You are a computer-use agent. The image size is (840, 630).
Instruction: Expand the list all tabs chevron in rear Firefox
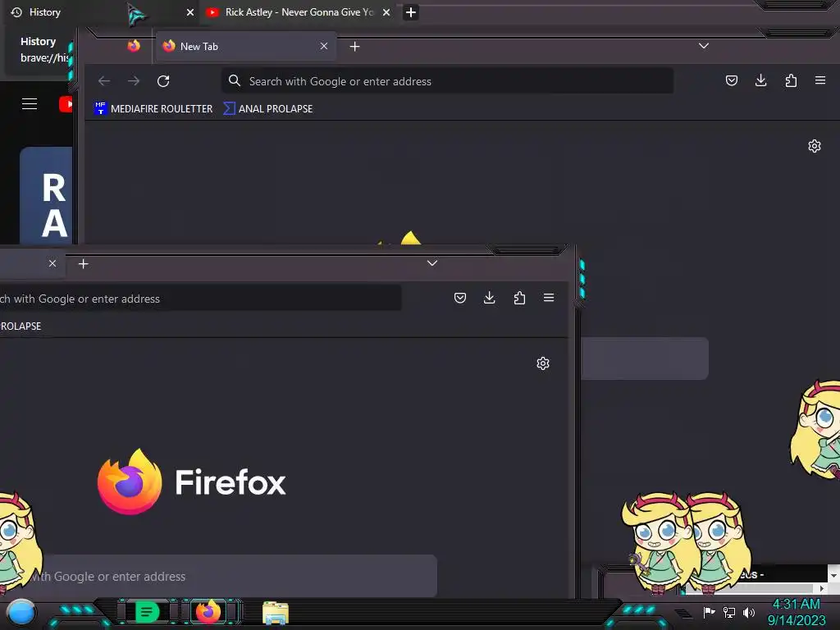(x=704, y=46)
